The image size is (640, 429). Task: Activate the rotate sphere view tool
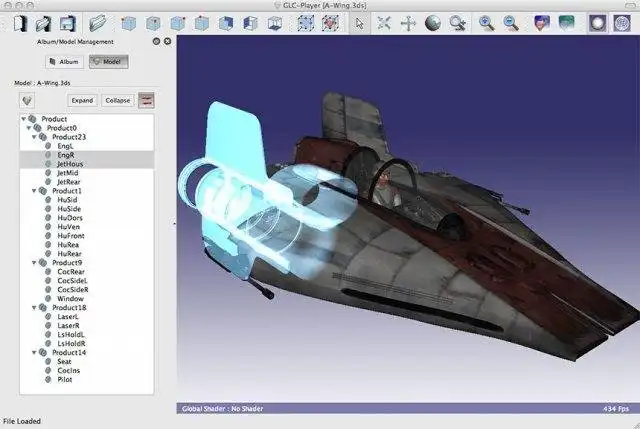433,22
